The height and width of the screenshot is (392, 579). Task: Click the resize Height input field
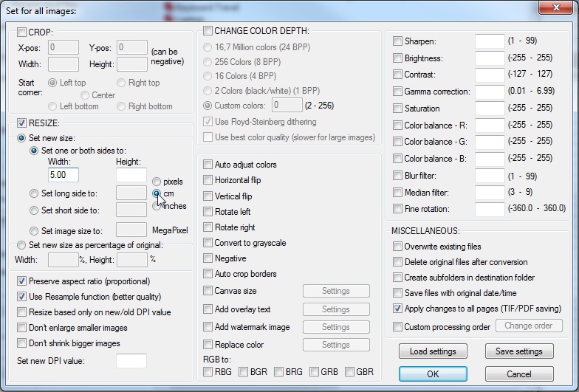(131, 175)
